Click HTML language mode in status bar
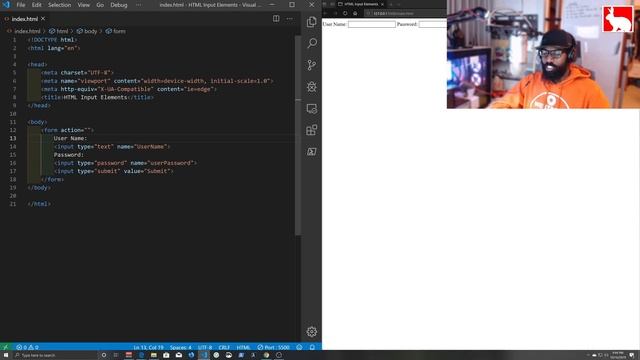The height and width of the screenshot is (360, 640). [243, 347]
